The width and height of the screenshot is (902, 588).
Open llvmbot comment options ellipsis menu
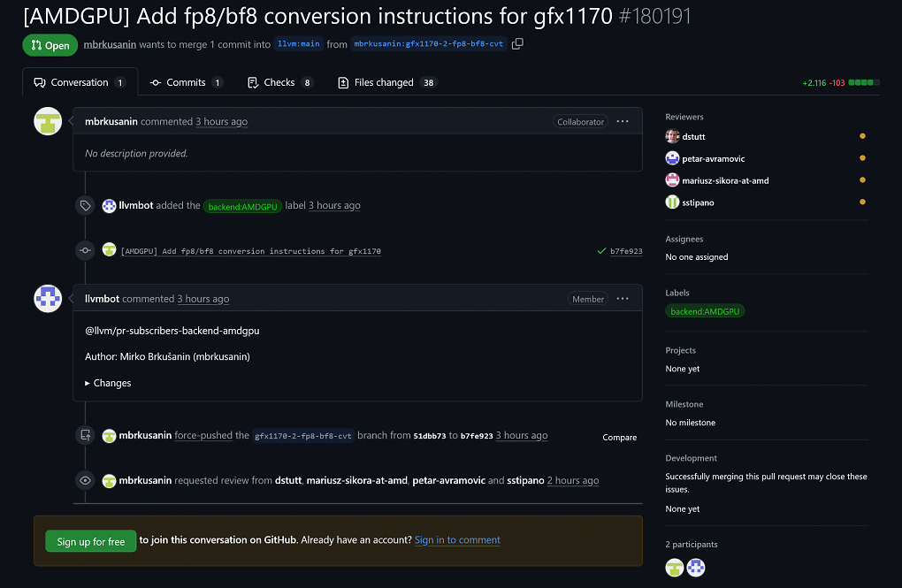pyautogui.click(x=623, y=299)
